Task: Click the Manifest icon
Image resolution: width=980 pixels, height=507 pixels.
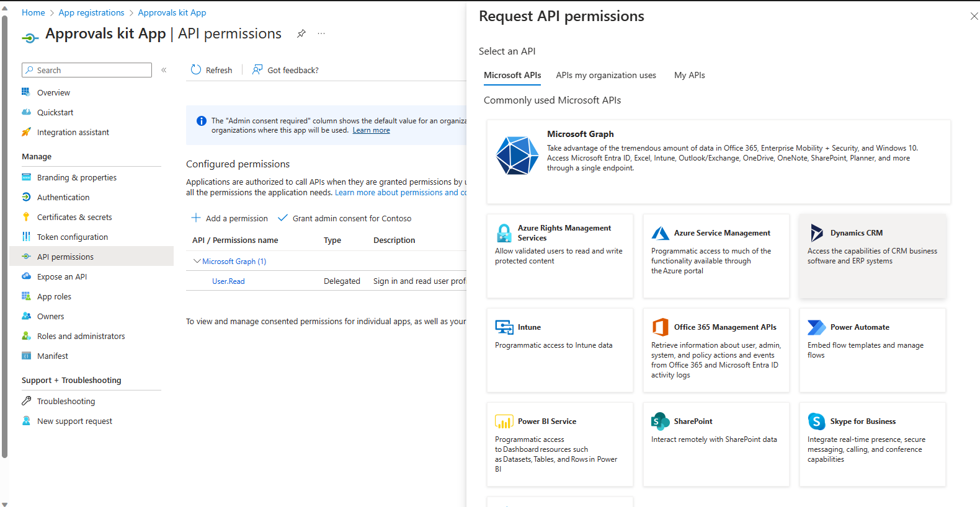Action: pyautogui.click(x=26, y=356)
